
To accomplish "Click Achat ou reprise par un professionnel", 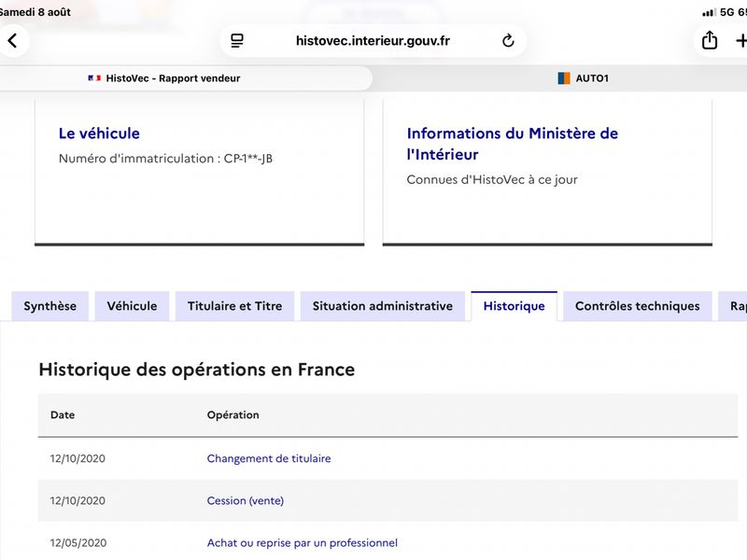I will tap(302, 543).
